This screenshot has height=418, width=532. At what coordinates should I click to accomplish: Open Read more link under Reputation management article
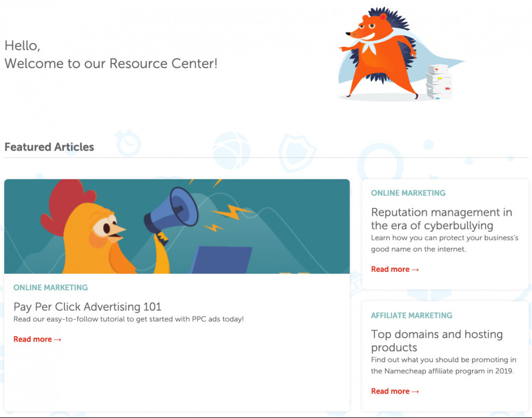point(395,269)
